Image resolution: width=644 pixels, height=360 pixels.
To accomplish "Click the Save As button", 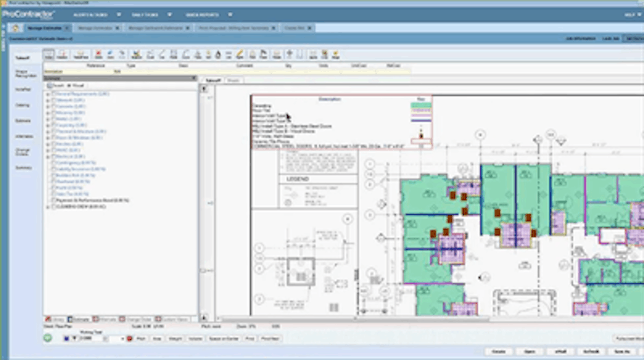I will click(x=622, y=351).
